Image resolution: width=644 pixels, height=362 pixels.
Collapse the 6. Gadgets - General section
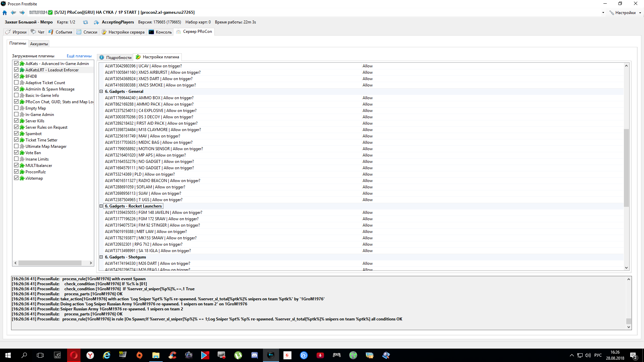coord(101,92)
